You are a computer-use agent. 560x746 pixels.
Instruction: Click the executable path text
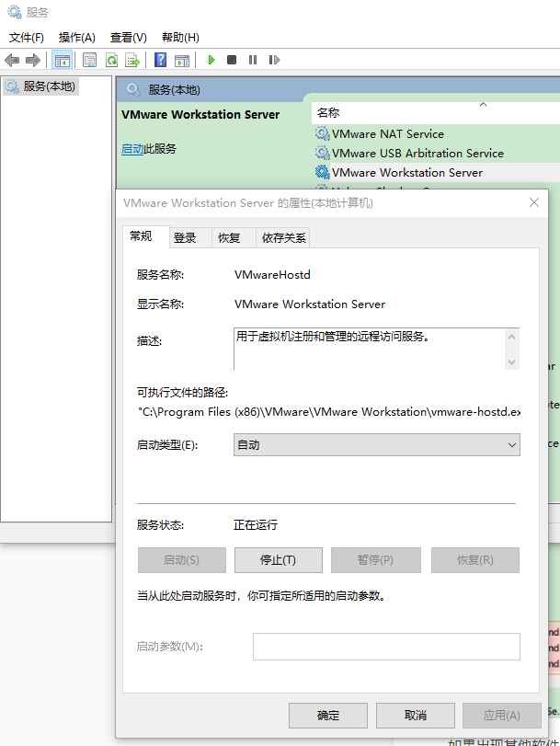(x=329, y=412)
